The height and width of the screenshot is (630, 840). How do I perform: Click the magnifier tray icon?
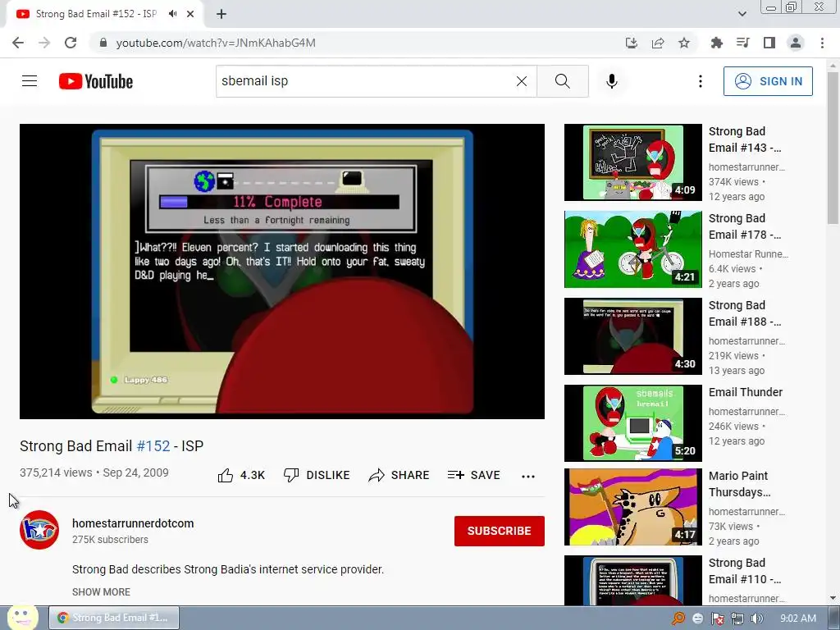(678, 619)
